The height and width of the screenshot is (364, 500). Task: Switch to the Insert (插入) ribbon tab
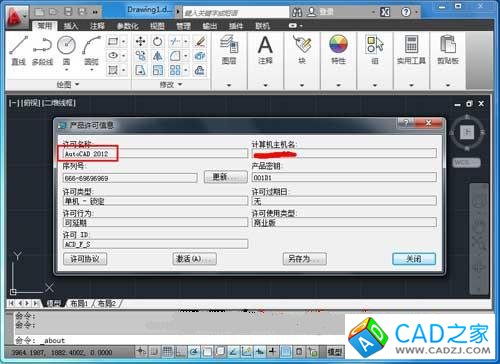point(70,26)
